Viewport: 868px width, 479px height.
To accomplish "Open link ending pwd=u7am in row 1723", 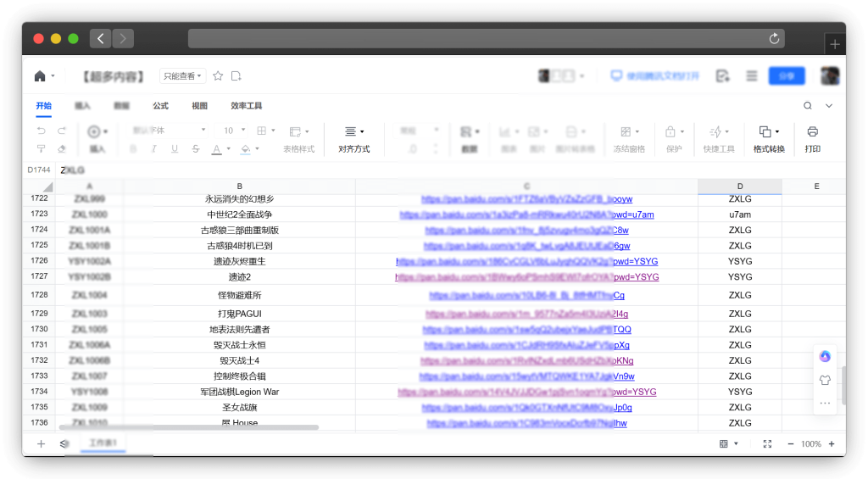I will [x=526, y=214].
